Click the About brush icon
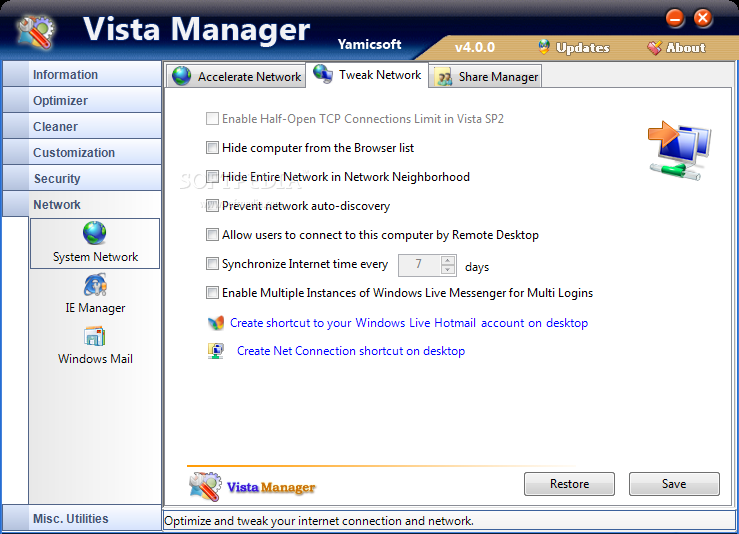 pyautogui.click(x=654, y=47)
